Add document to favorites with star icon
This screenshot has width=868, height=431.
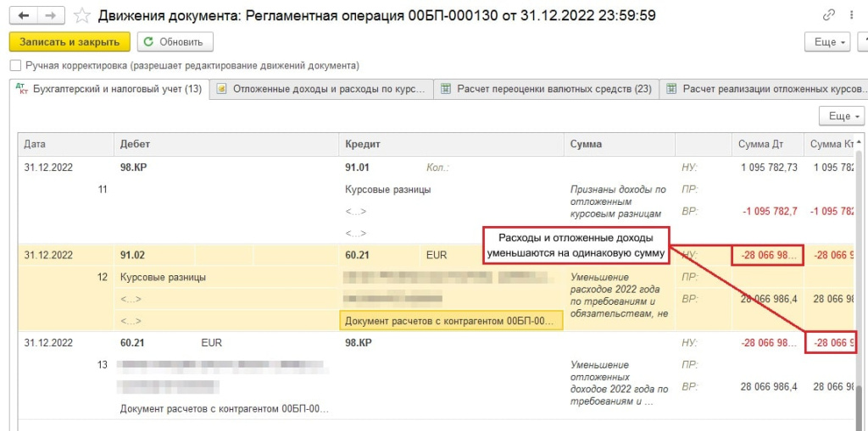[x=81, y=16]
